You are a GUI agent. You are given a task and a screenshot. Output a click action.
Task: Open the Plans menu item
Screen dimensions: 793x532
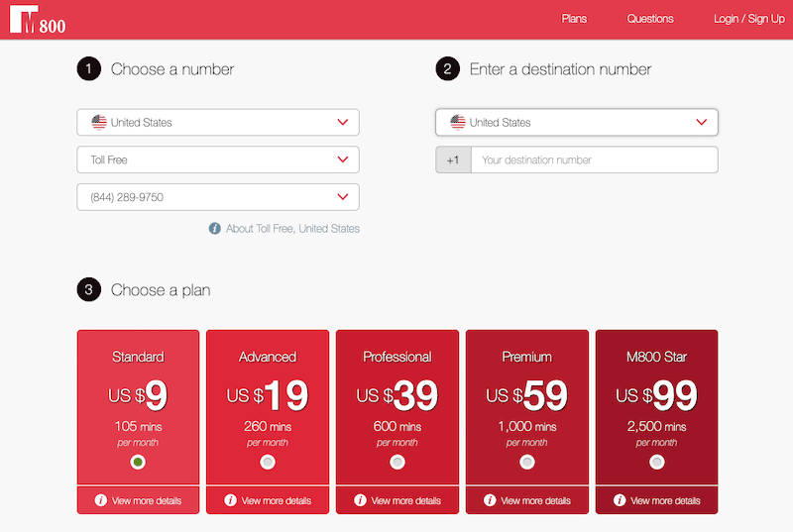click(574, 19)
